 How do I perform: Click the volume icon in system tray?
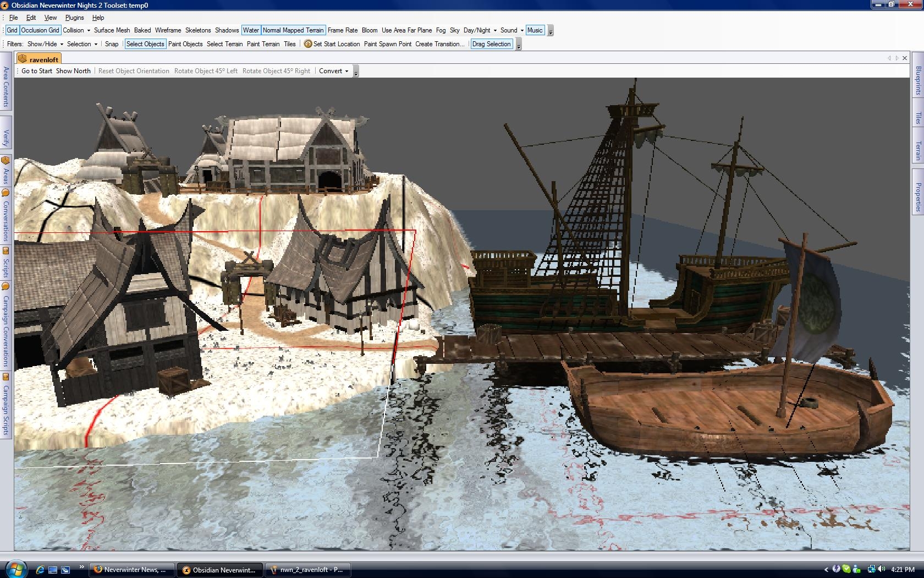[x=882, y=570]
